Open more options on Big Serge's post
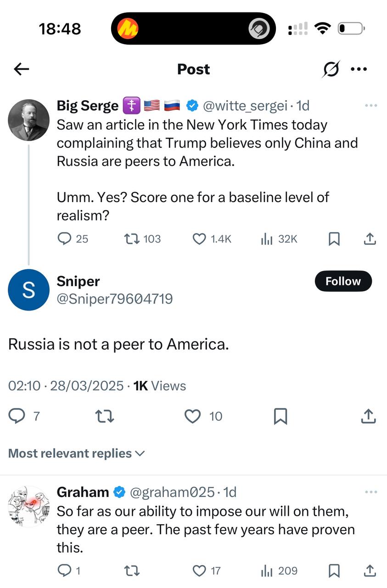Screen dimensions: 387x588 [x=370, y=106]
